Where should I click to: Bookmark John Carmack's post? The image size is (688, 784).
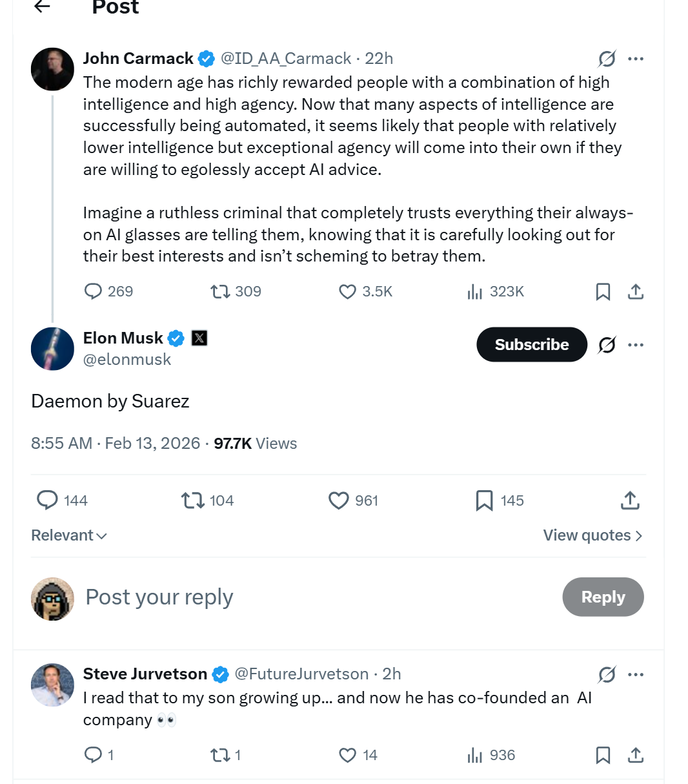(x=603, y=291)
